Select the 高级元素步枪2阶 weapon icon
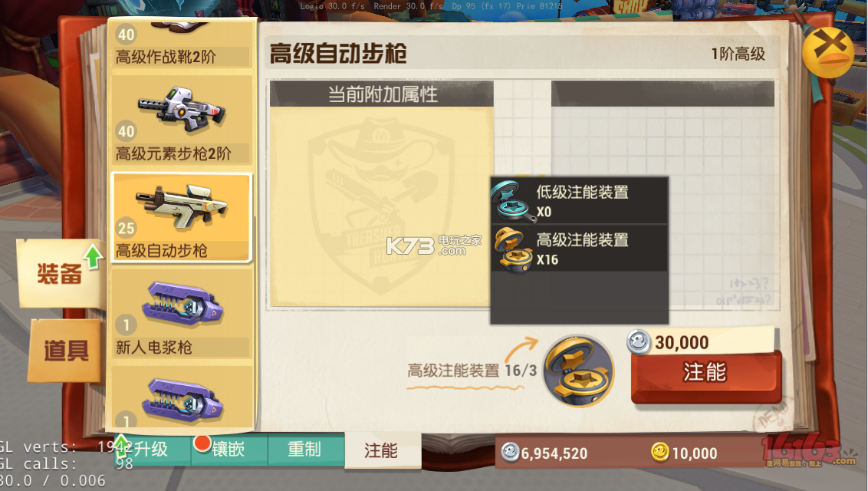 pyautogui.click(x=182, y=110)
